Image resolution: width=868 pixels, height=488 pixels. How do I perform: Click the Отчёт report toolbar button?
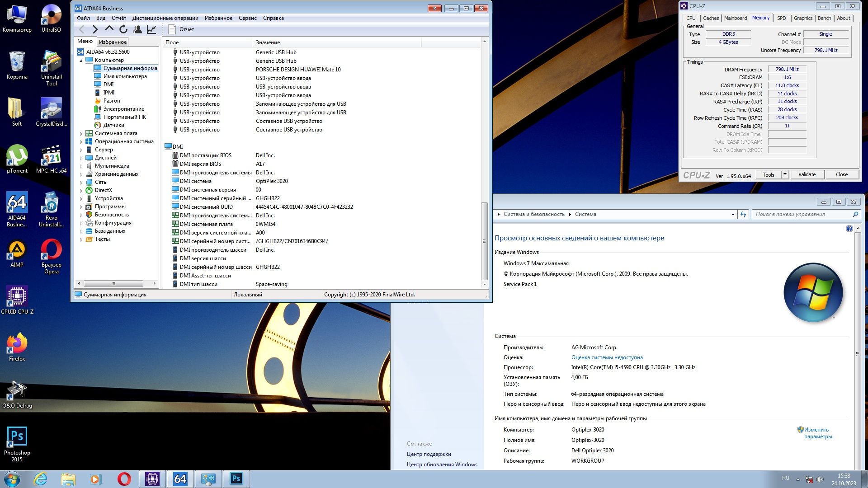click(181, 29)
